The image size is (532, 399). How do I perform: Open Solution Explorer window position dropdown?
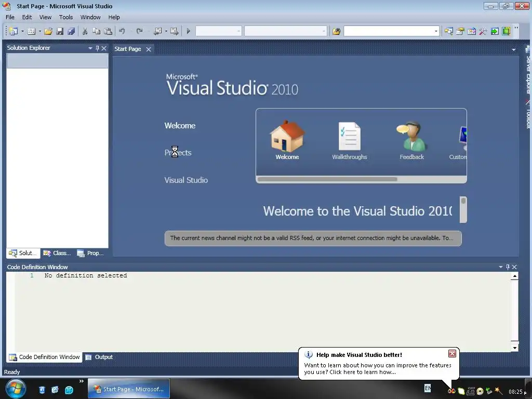pos(90,48)
